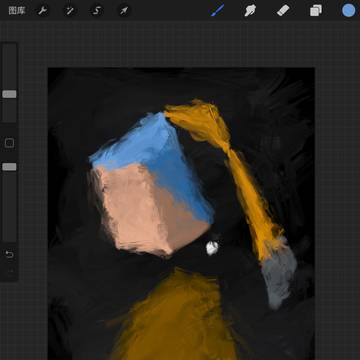Viewport: 360px width, 360px height.
Task: Select the Eraser tool
Action: pyautogui.click(x=283, y=11)
